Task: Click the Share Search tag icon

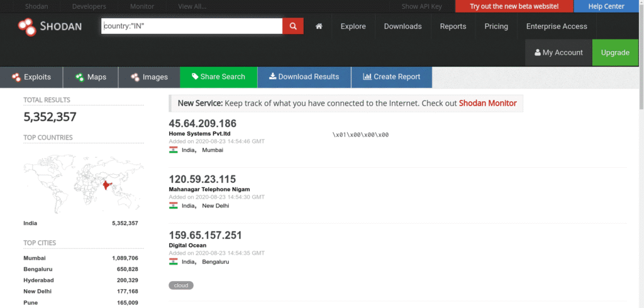Action: tap(195, 77)
